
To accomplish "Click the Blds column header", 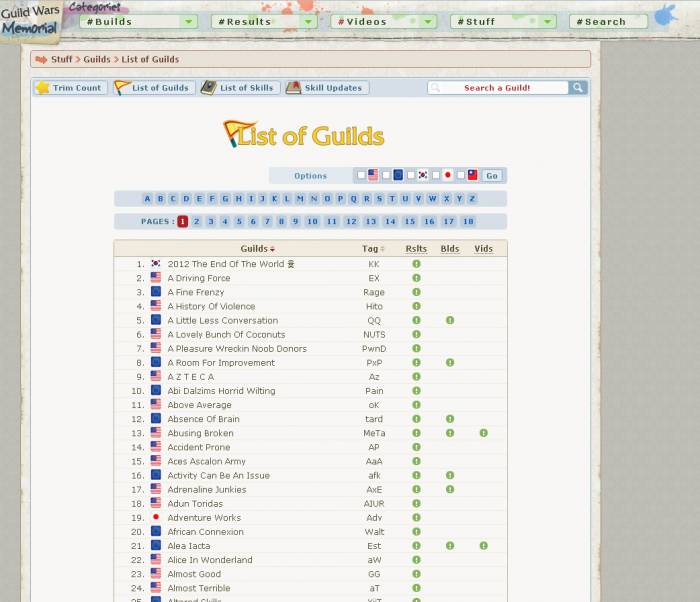I will (450, 249).
